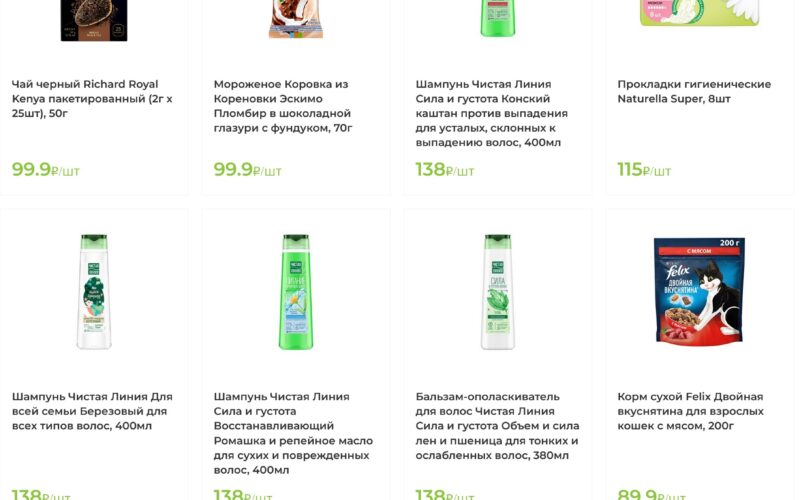The image size is (800, 500).
Task: Click the Ромашка green shampoo bottle image
Action: pyautogui.click(x=296, y=292)
